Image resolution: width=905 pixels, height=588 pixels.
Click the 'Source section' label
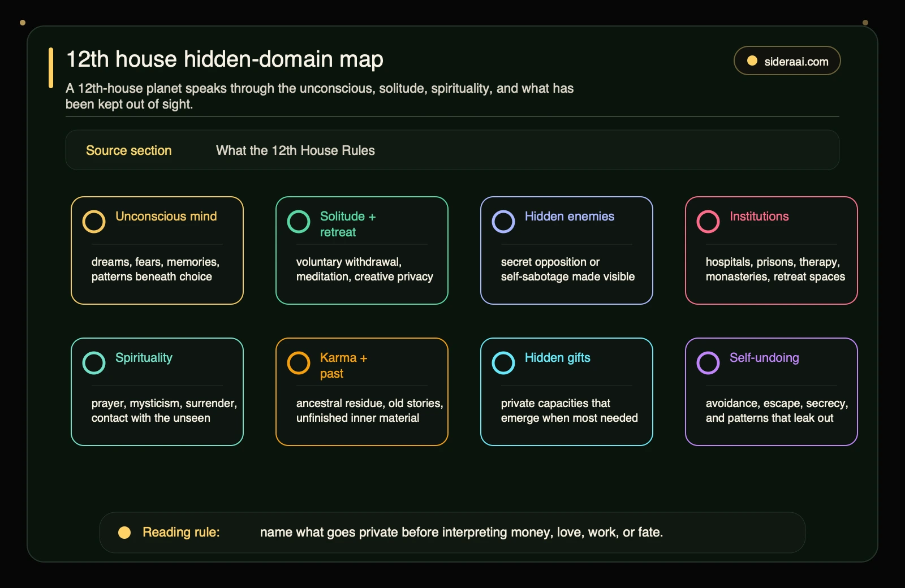click(x=129, y=150)
